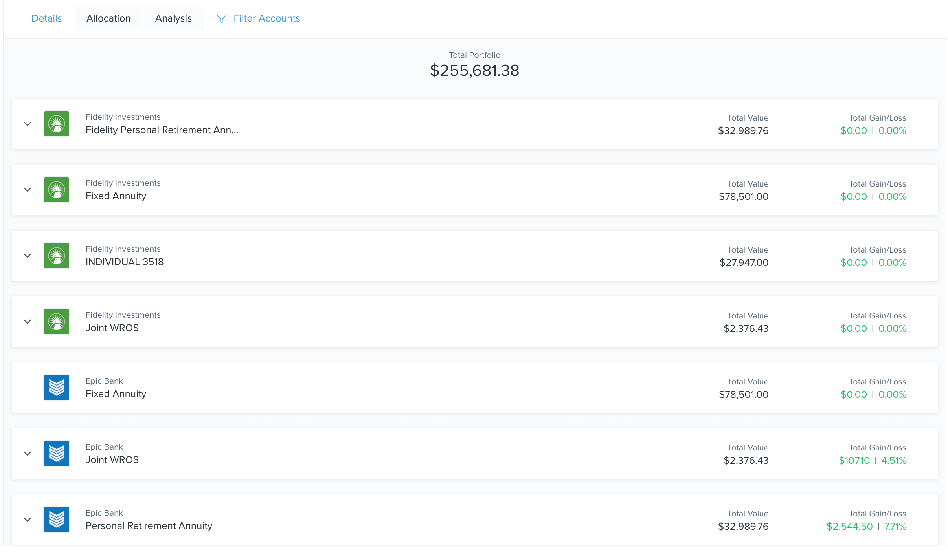Viewport: 948px width, 560px height.
Task: Click Epic Bank Personal Retirement Annuity logo
Action: (x=57, y=520)
